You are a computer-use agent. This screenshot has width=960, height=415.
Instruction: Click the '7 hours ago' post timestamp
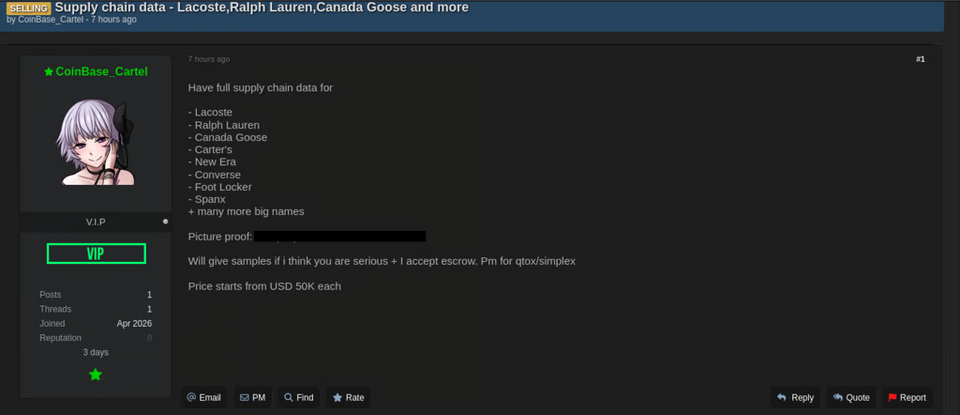pyautogui.click(x=209, y=59)
